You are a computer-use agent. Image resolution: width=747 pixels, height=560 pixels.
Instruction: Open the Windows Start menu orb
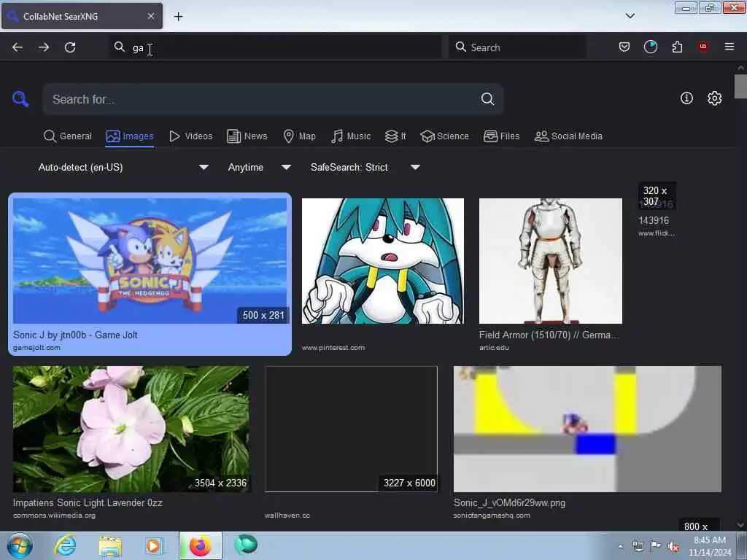click(20, 545)
